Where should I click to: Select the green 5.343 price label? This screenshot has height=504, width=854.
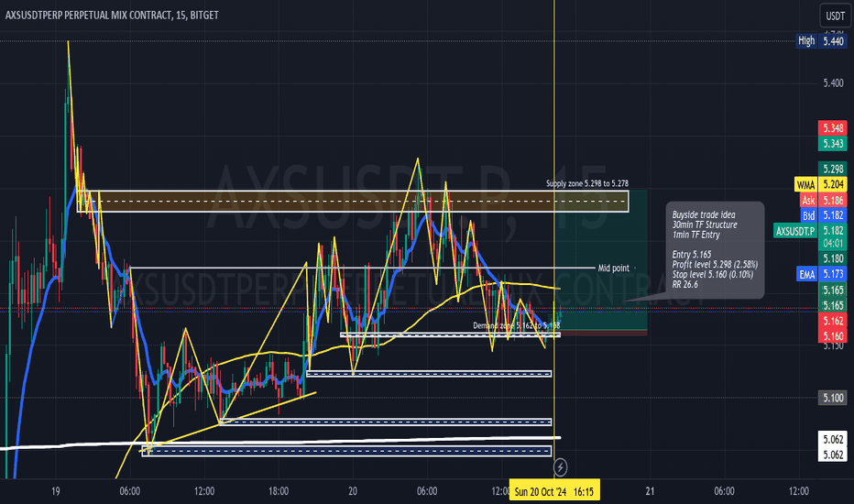833,143
